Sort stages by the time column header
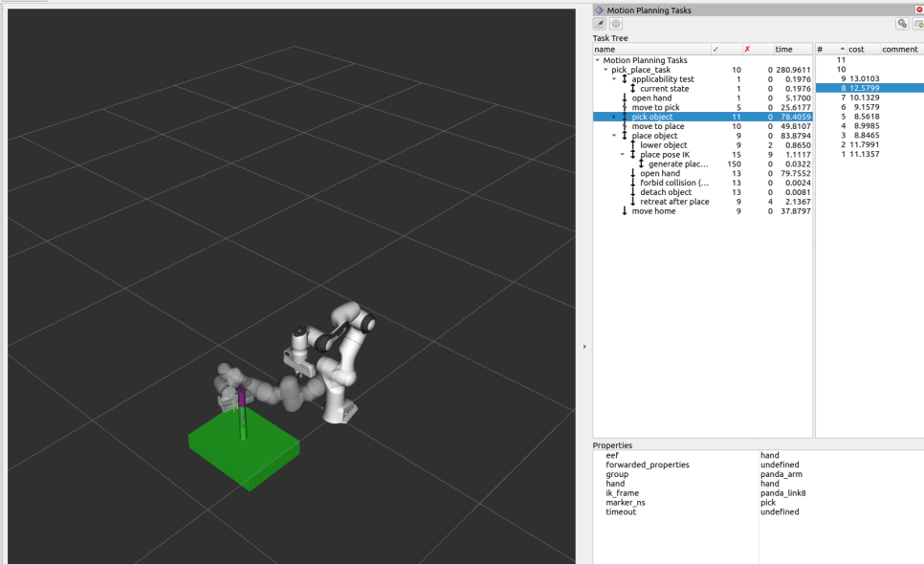The image size is (924, 564). point(786,49)
